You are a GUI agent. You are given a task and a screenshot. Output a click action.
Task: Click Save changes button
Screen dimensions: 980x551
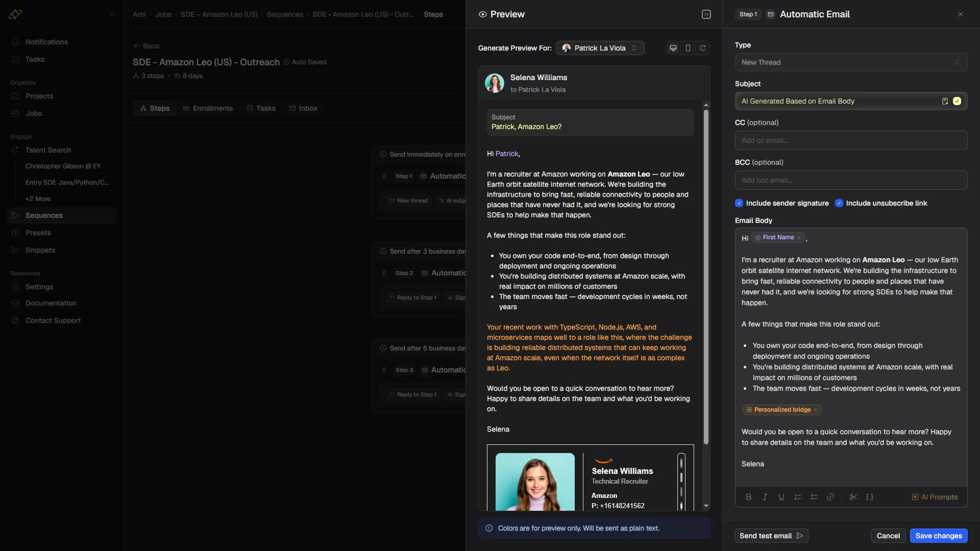(939, 536)
